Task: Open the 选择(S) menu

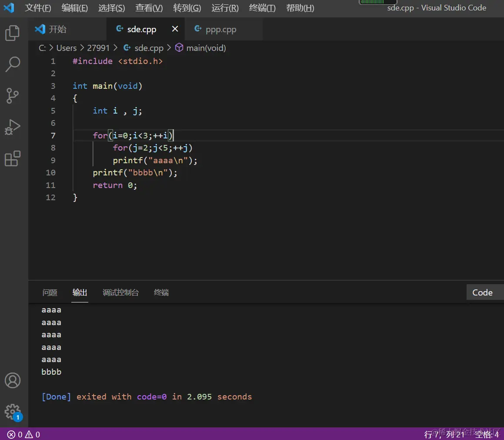Action: pyautogui.click(x=111, y=8)
